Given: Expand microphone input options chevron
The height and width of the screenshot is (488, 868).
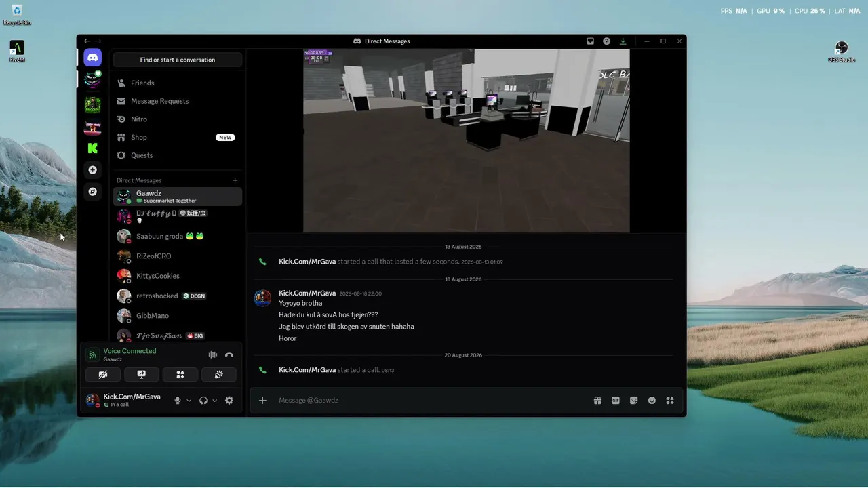Looking at the screenshot, I should click(x=189, y=401).
